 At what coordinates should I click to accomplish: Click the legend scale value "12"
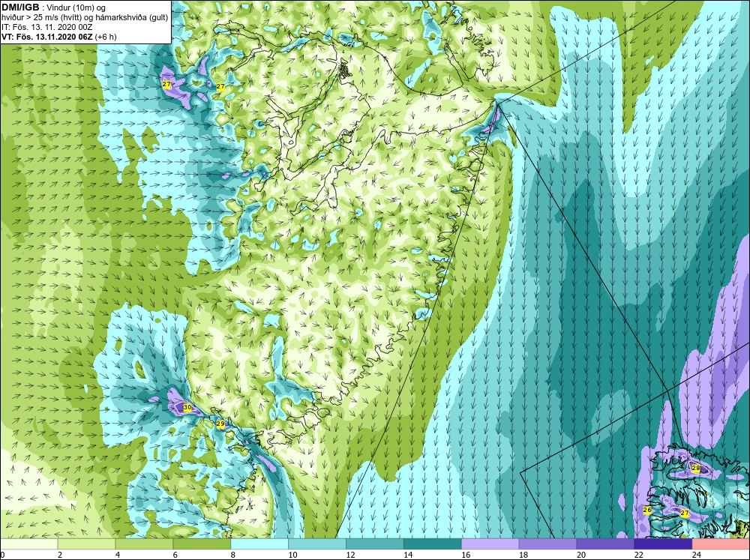point(350,555)
